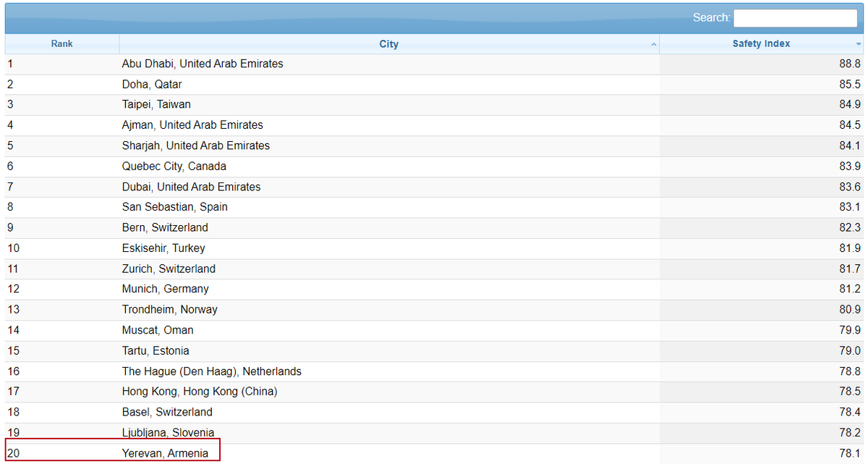
Task: Sort the table by Rank column
Action: pos(61,44)
